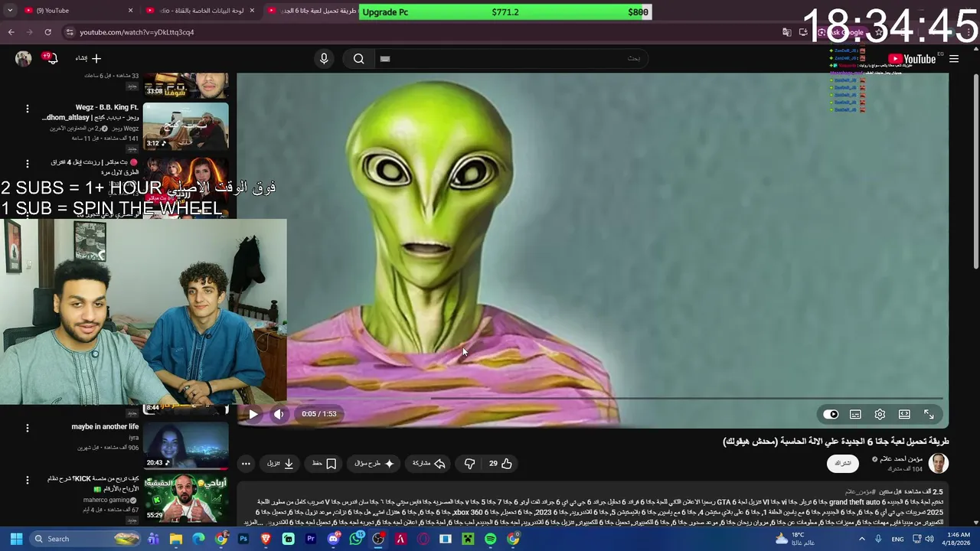The image size is (980, 551).
Task: Open options for Wegz B.B. King video
Action: 27,109
